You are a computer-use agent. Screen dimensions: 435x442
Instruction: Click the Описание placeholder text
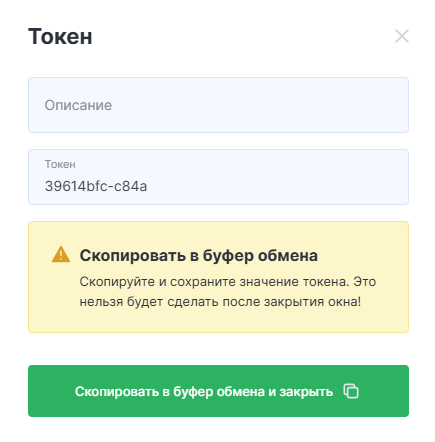coord(78,105)
